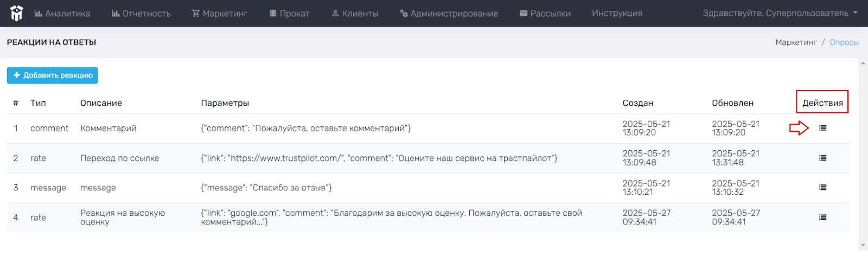Open the Прокат menu
This screenshot has width=868, height=256.
(x=290, y=13)
